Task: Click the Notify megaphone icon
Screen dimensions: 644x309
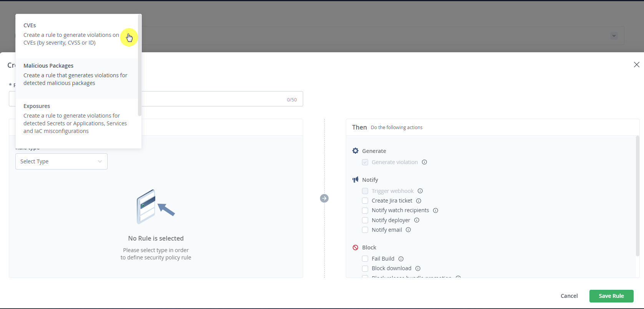Action: pos(355,179)
